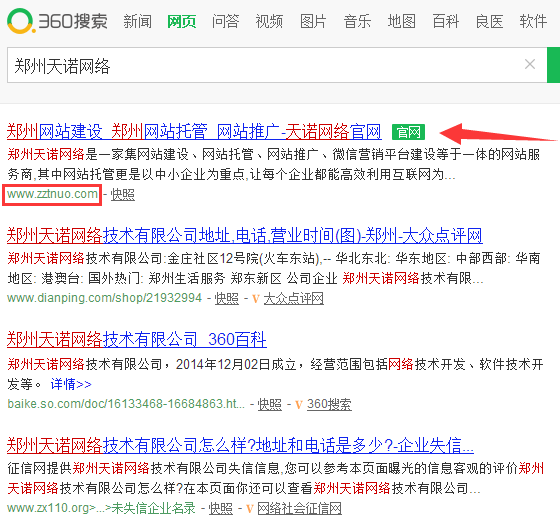
Task: Click the green 官网 badge
Action: [x=408, y=132]
